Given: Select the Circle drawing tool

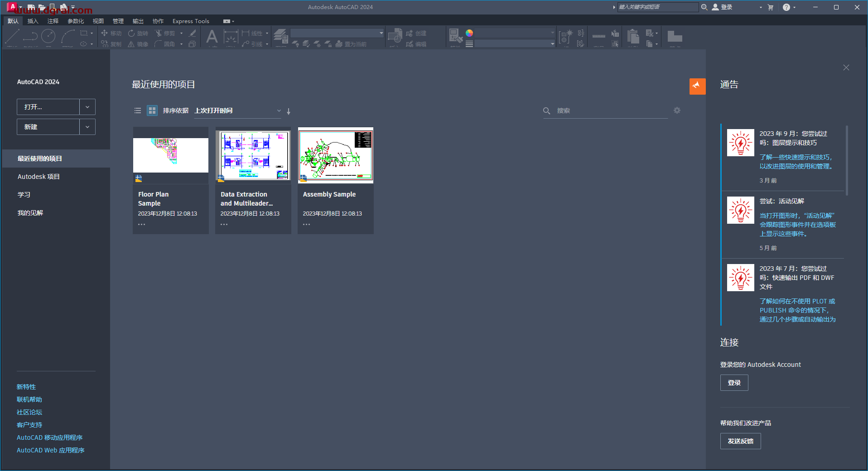Looking at the screenshot, I should 48,36.
